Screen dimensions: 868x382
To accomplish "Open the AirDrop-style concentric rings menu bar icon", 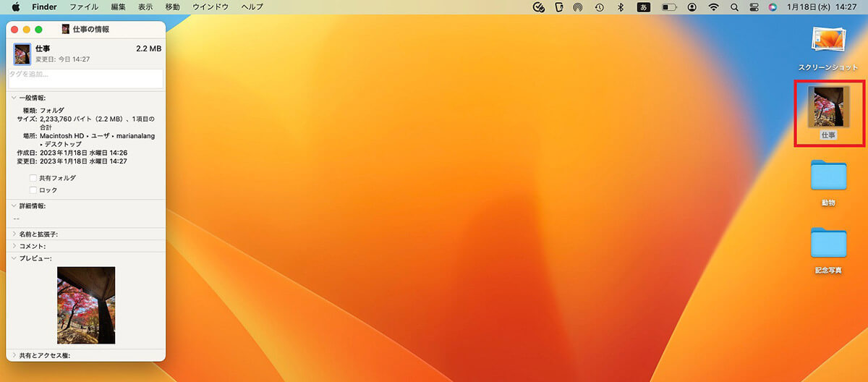I will click(x=578, y=7).
